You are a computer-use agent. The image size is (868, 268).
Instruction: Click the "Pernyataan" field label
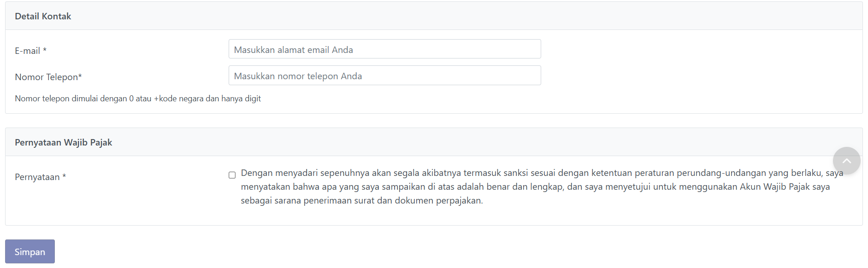(x=37, y=177)
